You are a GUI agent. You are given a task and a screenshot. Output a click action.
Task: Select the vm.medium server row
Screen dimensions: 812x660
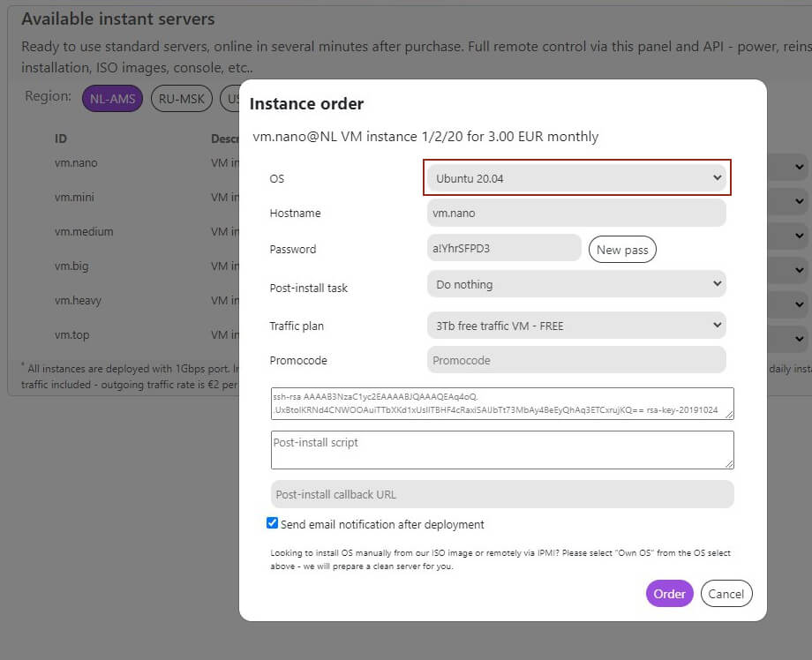[84, 232]
